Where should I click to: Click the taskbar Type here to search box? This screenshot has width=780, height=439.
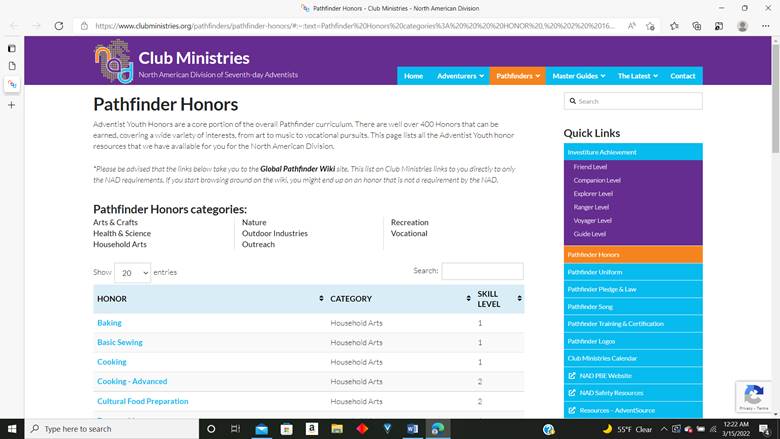point(112,429)
